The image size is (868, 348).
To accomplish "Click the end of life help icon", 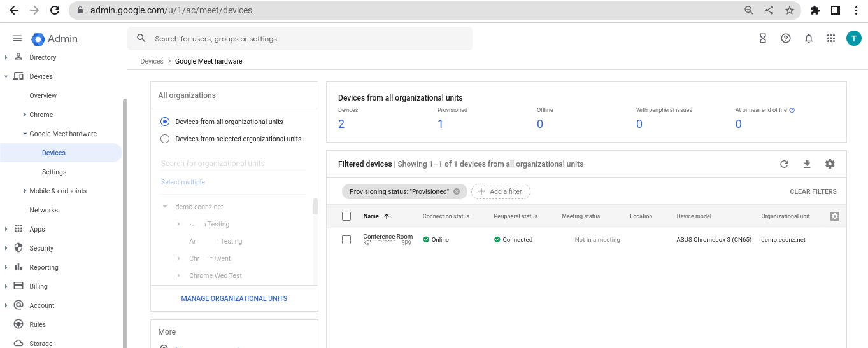I will tap(792, 110).
